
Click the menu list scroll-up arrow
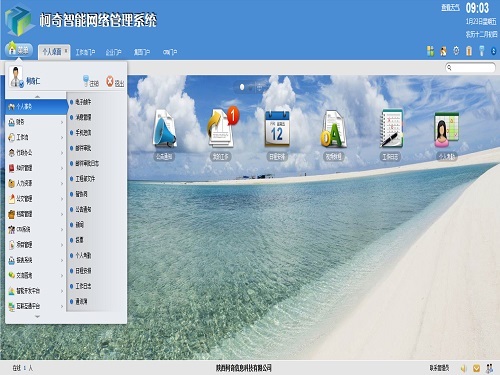pos(37,97)
